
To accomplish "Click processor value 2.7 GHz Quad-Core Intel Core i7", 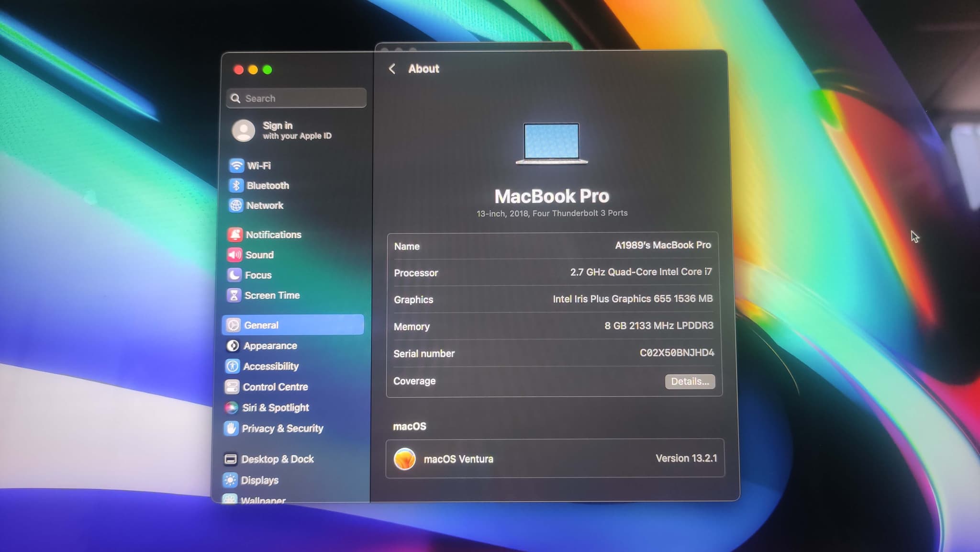I will (x=641, y=272).
